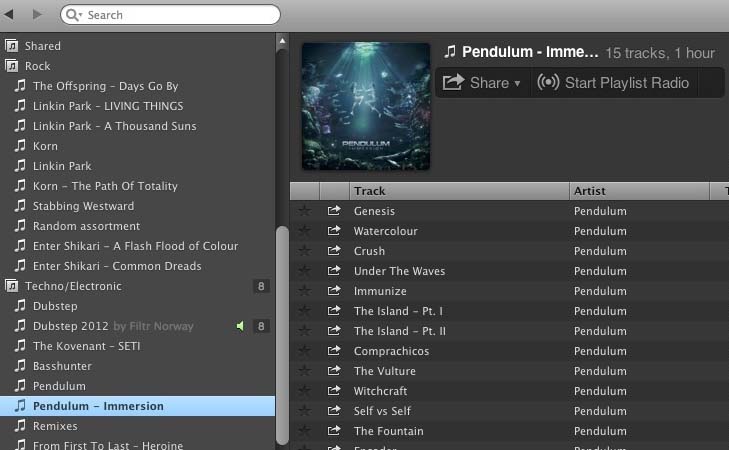Click the Pendulum Immersion album cover
Viewport: 729px width, 450px height.
[x=366, y=106]
